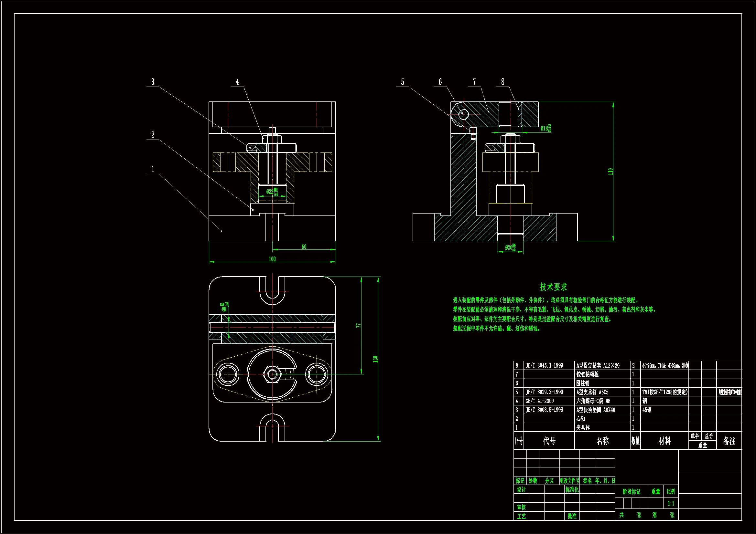The image size is (756, 534).
Task: Click balloon number 1 leader label
Action: coord(153,169)
